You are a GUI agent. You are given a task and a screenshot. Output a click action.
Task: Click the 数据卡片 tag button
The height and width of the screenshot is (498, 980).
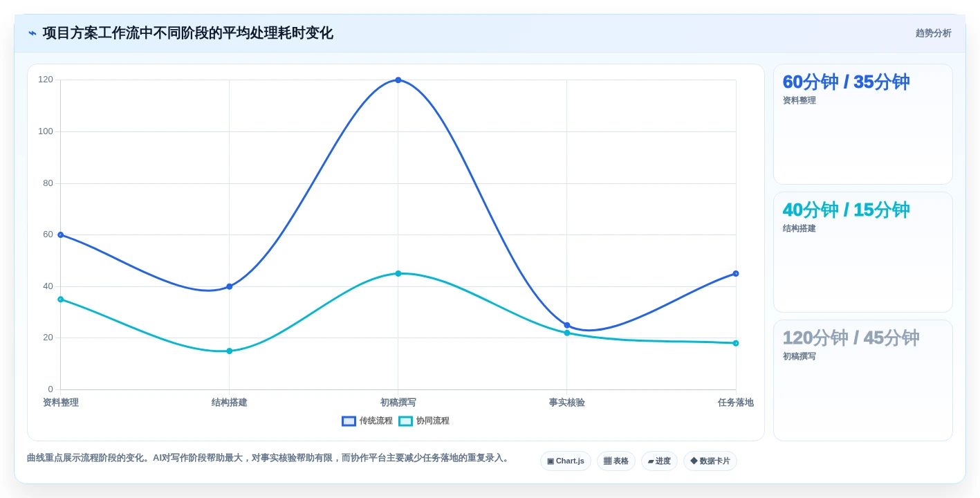point(710,461)
